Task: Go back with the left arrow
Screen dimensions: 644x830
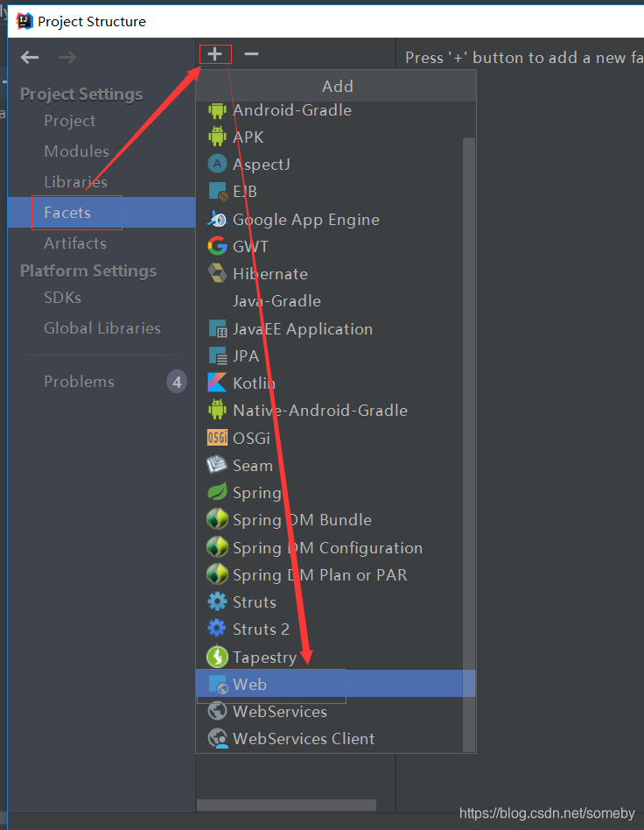Action: [x=30, y=57]
